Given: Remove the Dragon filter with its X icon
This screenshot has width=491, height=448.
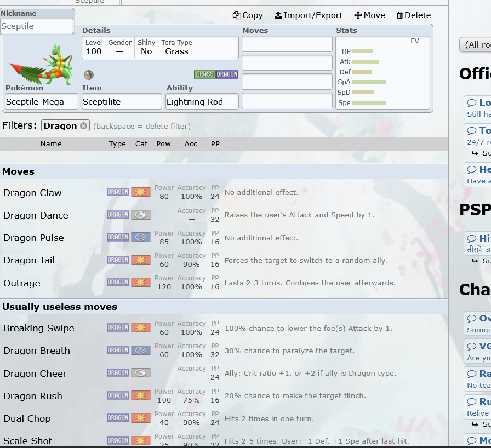Looking at the screenshot, I should point(83,125).
